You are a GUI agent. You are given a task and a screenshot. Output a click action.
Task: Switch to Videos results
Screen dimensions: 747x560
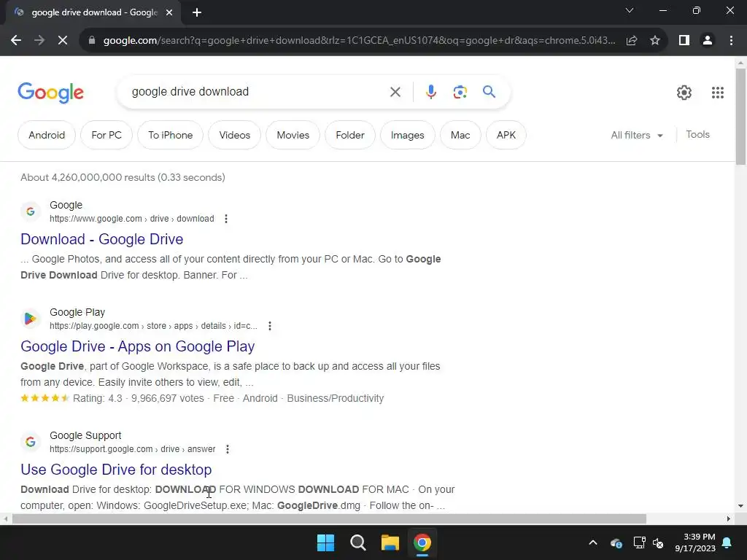234,135
